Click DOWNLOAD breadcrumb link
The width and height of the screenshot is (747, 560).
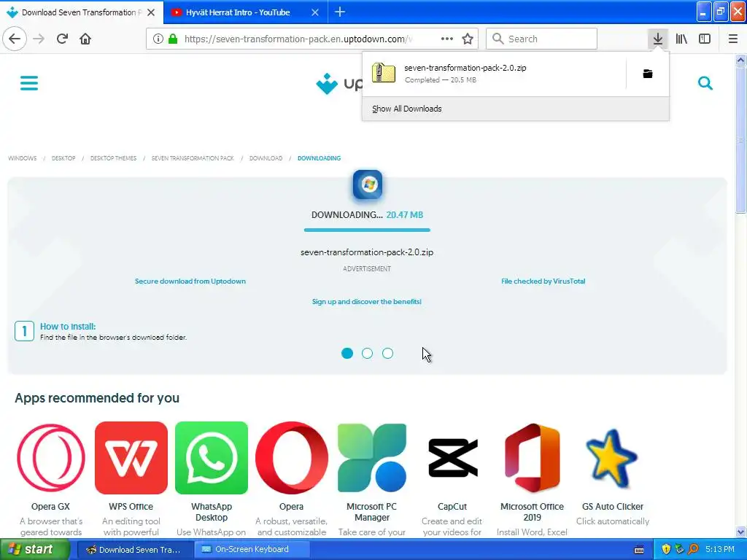coord(266,158)
